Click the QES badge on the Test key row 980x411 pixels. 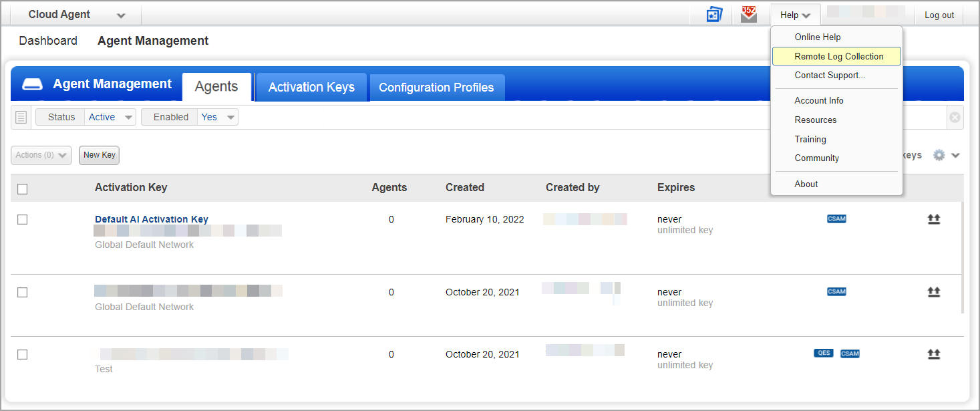[x=824, y=353]
